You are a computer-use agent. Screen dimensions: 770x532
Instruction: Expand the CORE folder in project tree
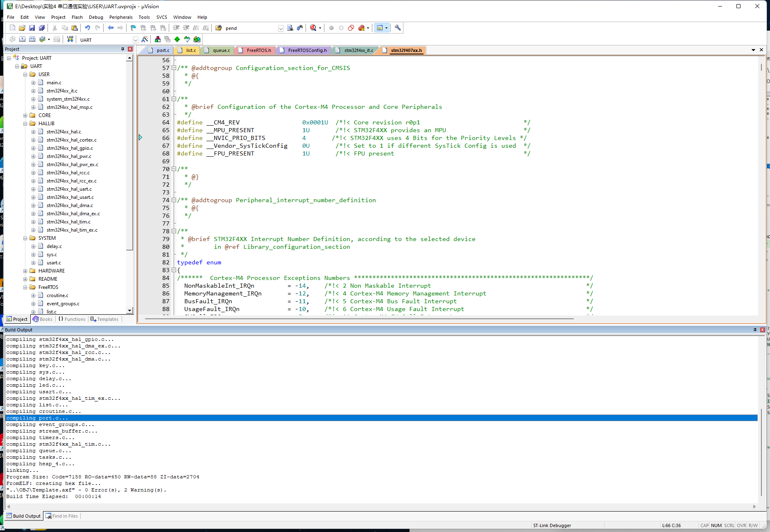[x=25, y=115]
